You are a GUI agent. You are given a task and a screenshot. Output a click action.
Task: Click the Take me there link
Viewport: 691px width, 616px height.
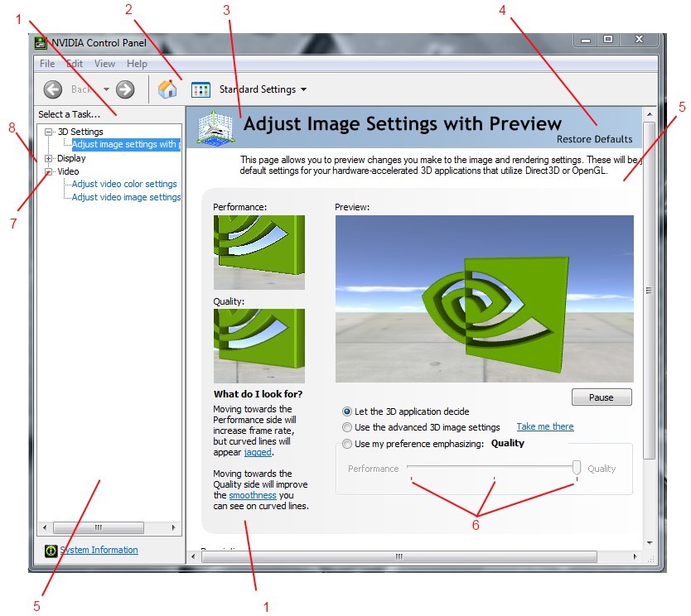[544, 427]
